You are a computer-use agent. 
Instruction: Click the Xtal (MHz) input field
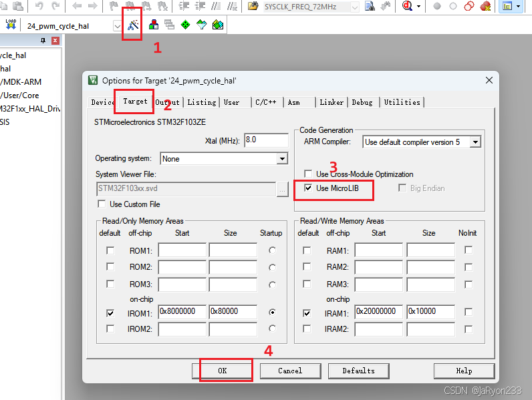click(267, 140)
